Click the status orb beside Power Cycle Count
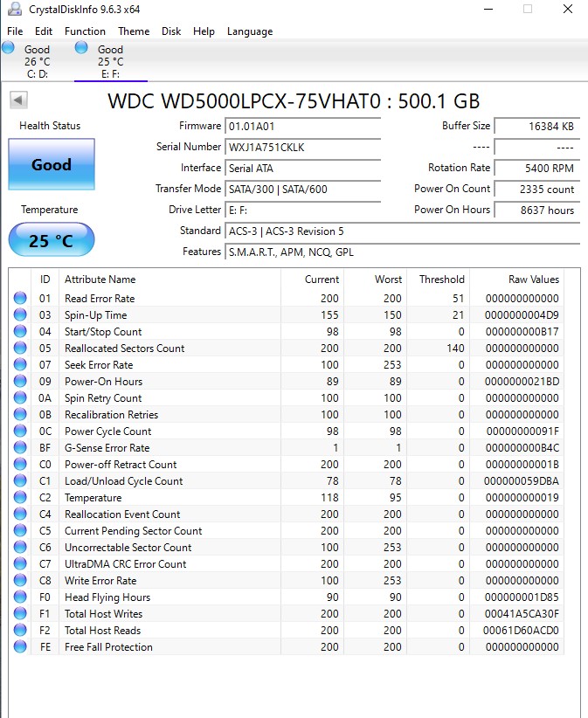Screen dimensions: 588x718 (x=20, y=431)
